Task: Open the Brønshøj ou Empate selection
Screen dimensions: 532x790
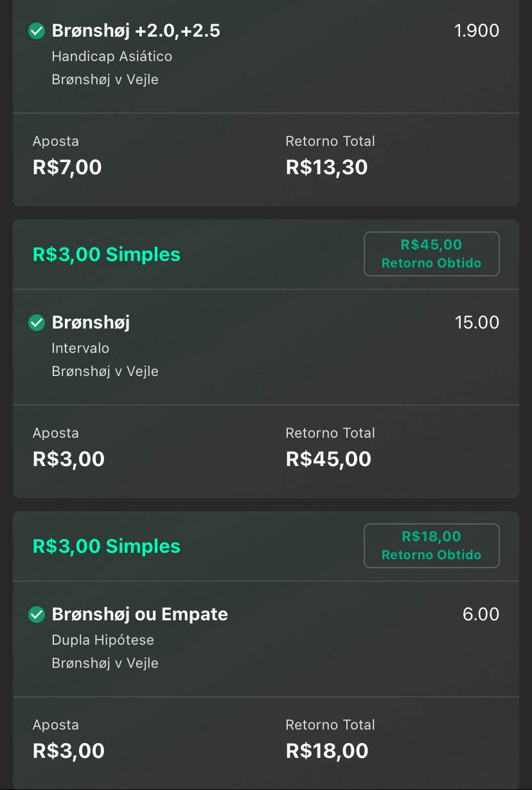Action: (x=140, y=615)
